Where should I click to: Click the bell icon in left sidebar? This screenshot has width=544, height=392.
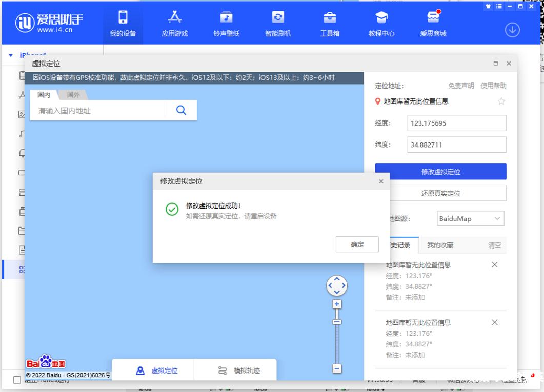point(22,153)
